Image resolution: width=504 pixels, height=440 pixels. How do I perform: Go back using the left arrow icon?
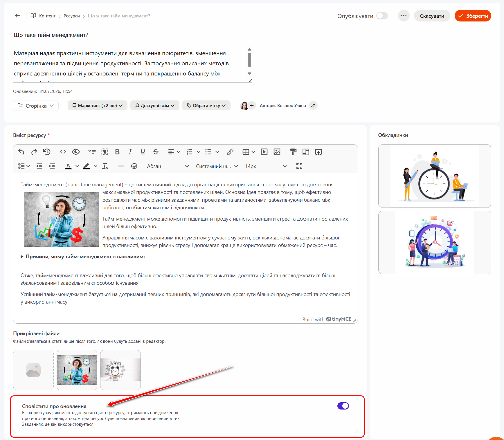click(17, 16)
